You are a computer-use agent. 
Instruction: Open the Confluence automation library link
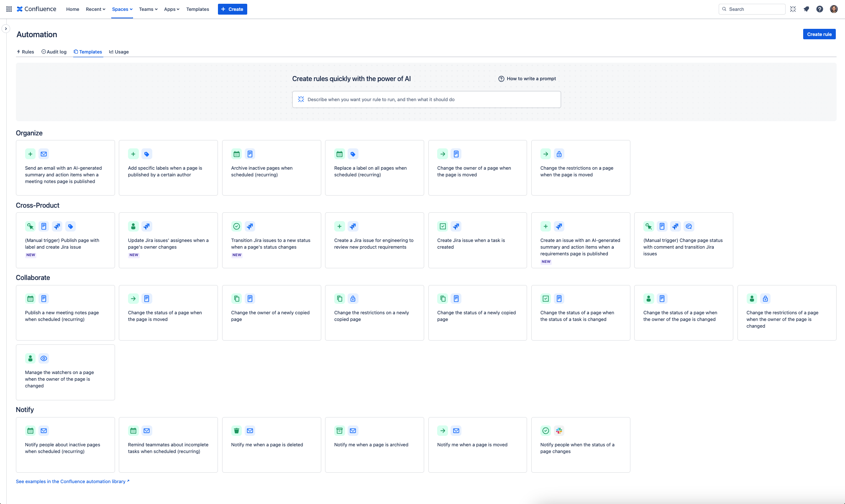tap(73, 481)
